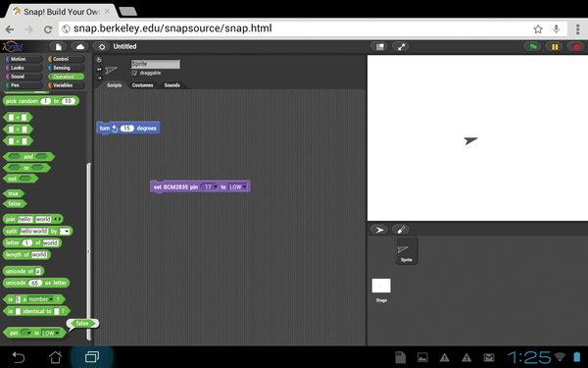Viewport: 588px width, 368px height.
Task: Stop all scripts with the red button
Action: click(x=576, y=46)
